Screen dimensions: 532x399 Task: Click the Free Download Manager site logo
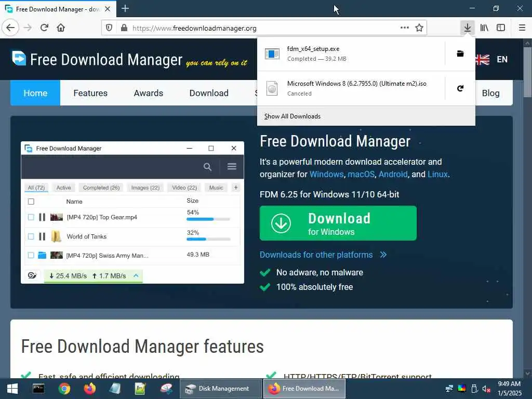click(x=129, y=59)
